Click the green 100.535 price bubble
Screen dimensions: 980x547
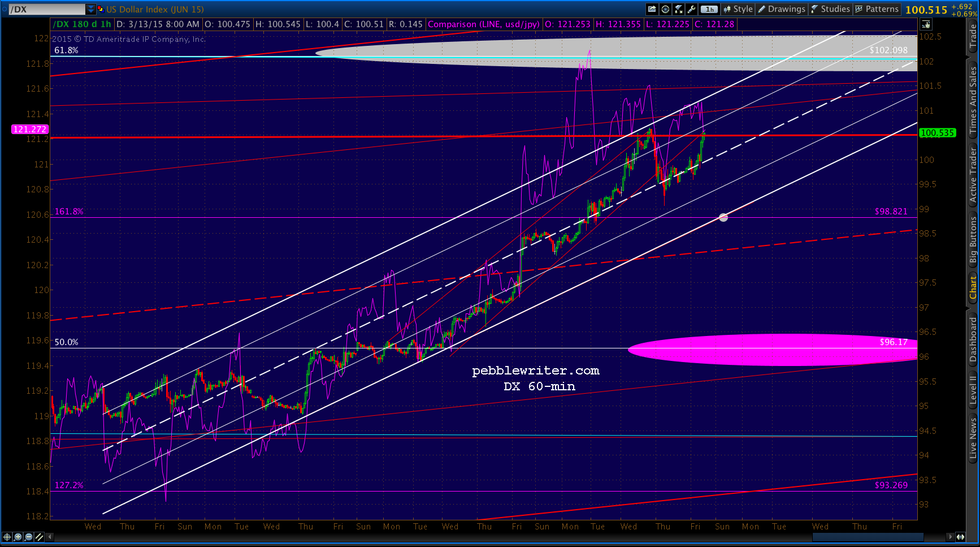click(937, 133)
